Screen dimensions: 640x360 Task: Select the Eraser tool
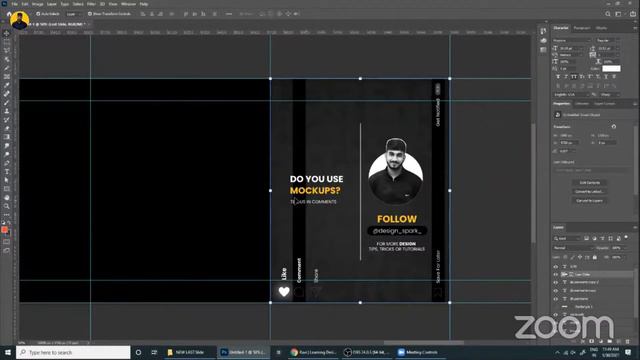pyautogui.click(x=7, y=128)
